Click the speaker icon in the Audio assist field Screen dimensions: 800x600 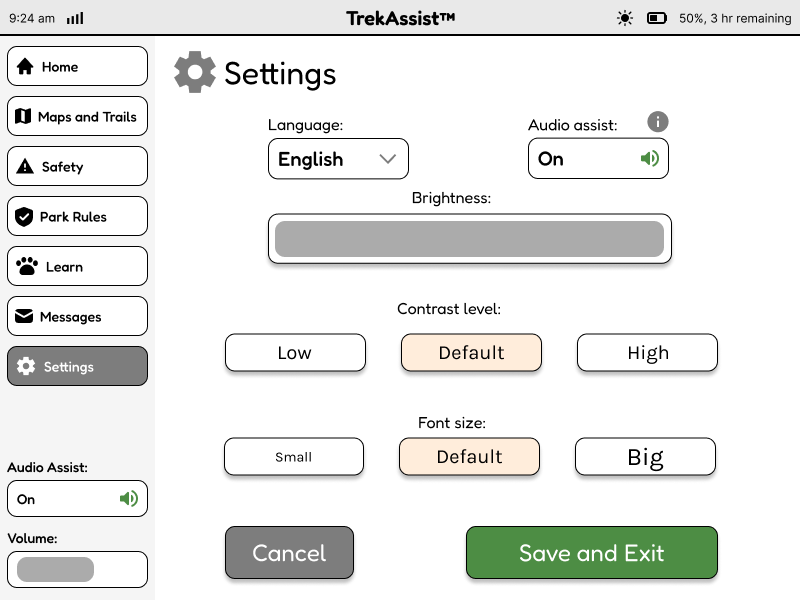coord(651,158)
